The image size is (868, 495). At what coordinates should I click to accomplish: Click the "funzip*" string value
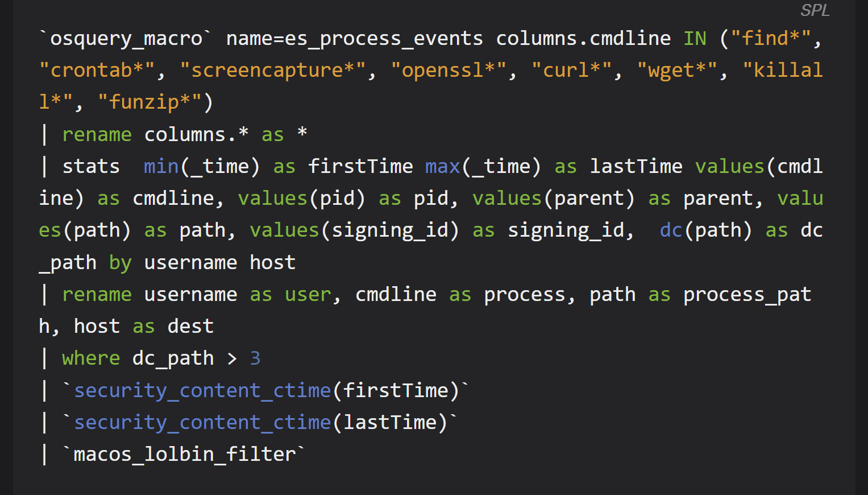(x=149, y=102)
